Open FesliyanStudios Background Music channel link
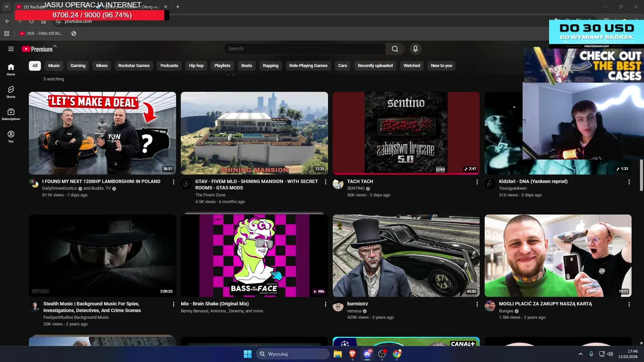The height and width of the screenshot is (362, 644). pyautogui.click(x=76, y=317)
